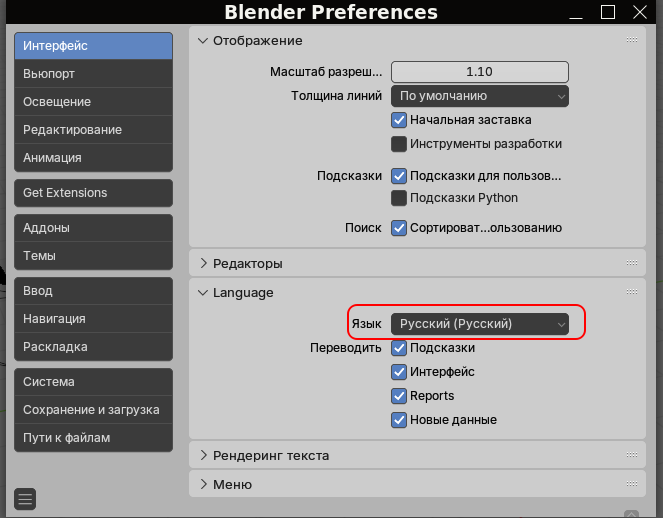Minimize the Blender Preferences window

[574, 14]
